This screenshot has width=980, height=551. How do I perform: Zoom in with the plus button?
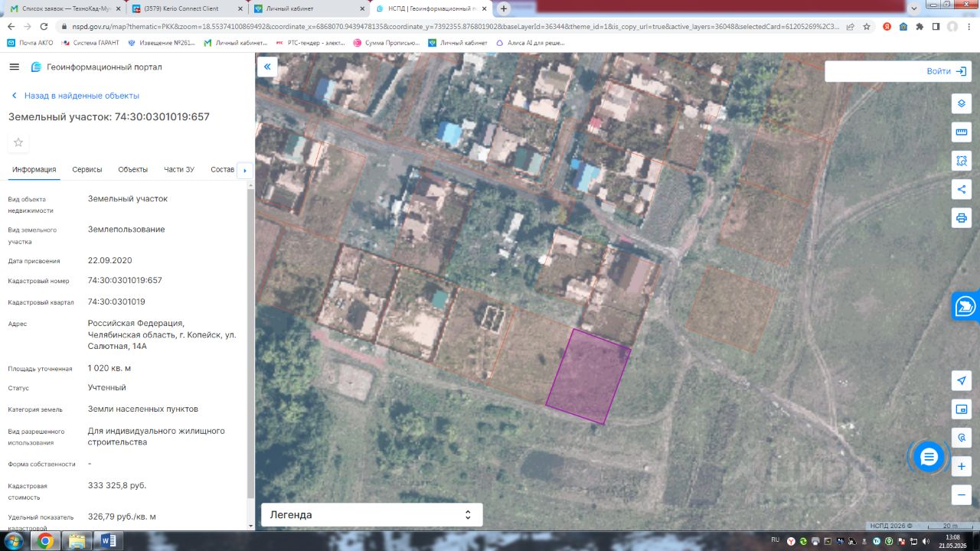tap(962, 466)
